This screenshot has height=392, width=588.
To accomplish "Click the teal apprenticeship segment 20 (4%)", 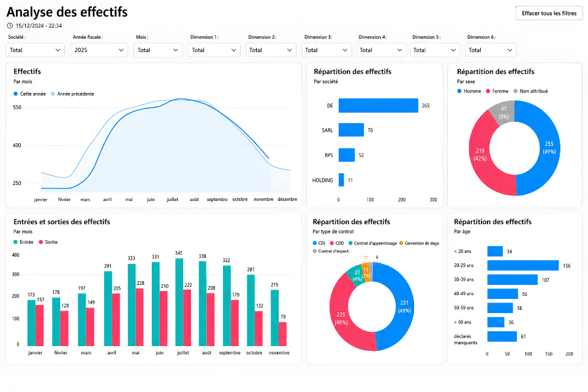I will tap(356, 276).
